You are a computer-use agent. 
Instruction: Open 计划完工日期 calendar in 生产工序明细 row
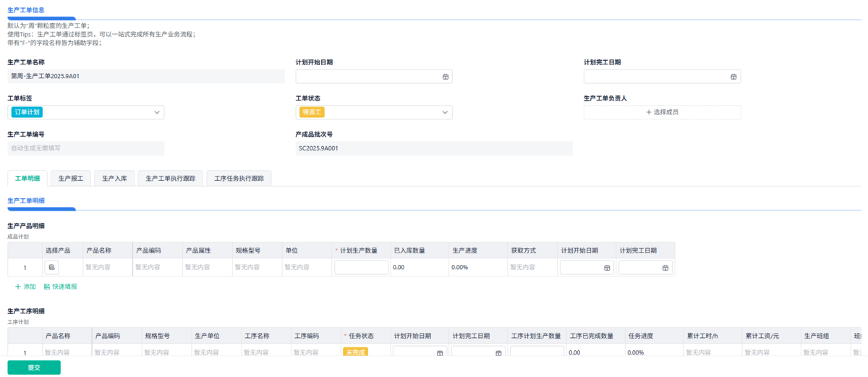click(498, 353)
